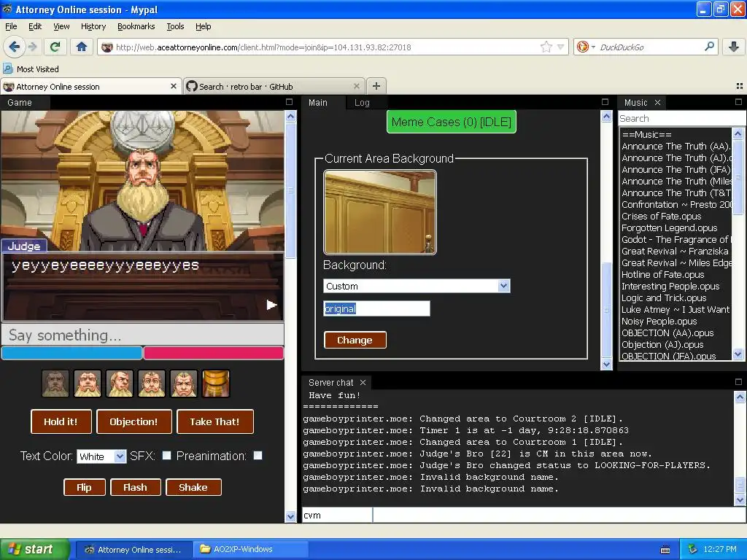The height and width of the screenshot is (560, 747).
Task: Switch to the Log tab
Action: click(362, 102)
